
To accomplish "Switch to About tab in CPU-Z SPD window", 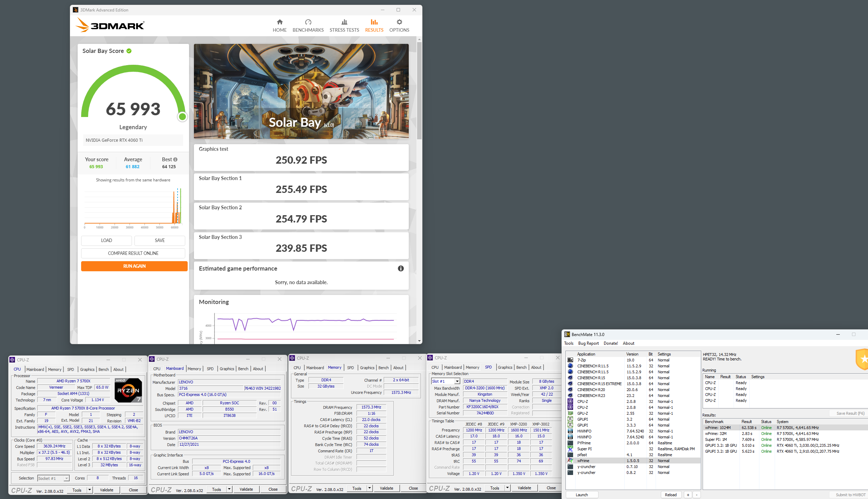I will coord(536,367).
